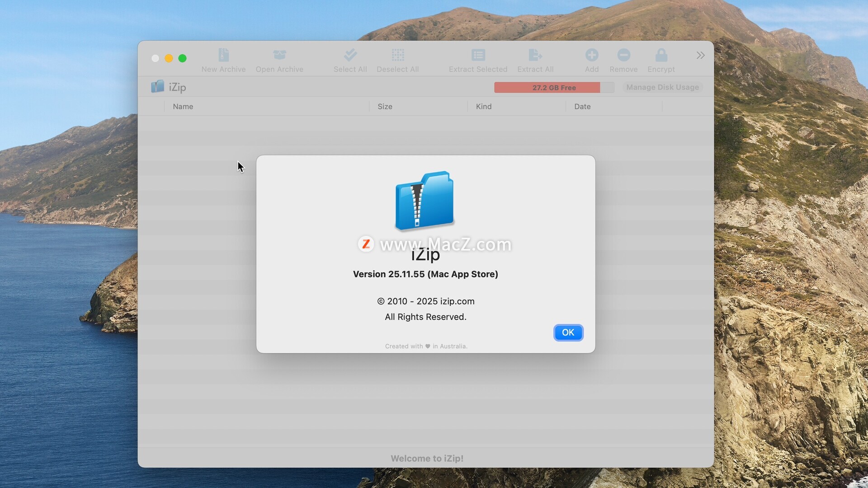Expand the toolbar overflow chevrons
The image size is (868, 488).
[700, 55]
